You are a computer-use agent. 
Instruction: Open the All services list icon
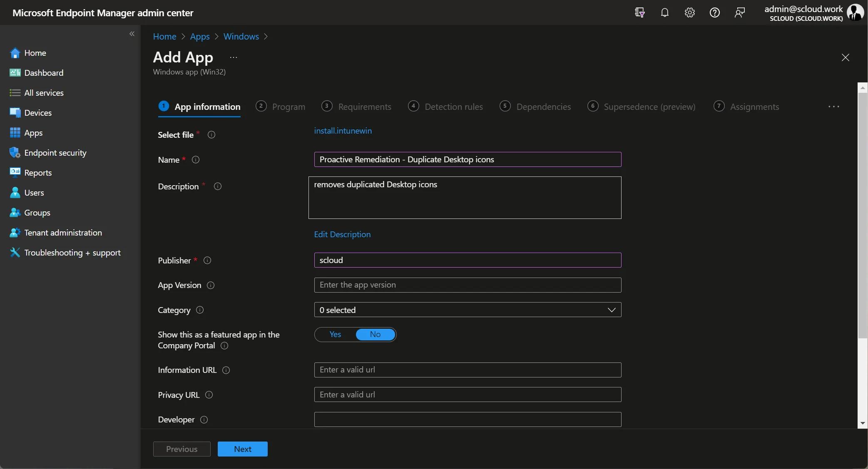click(x=15, y=93)
